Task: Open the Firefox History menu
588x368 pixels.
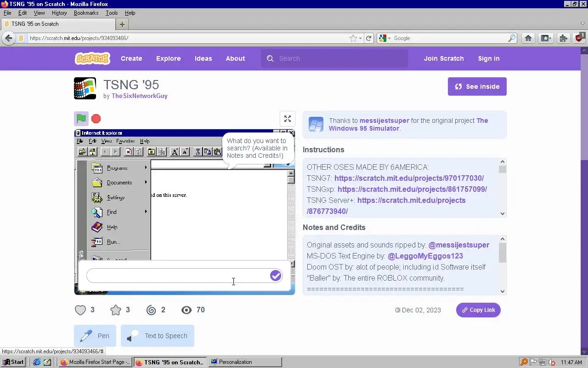Action: [x=59, y=13]
